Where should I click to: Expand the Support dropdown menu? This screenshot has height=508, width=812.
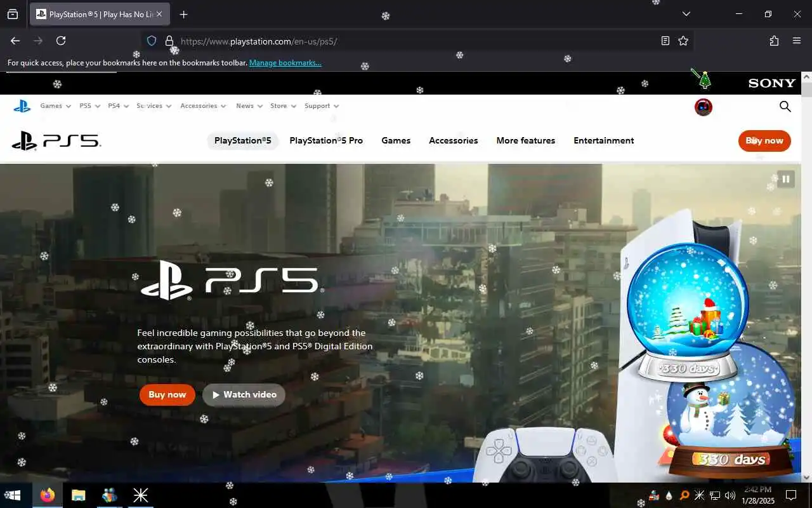pos(322,106)
